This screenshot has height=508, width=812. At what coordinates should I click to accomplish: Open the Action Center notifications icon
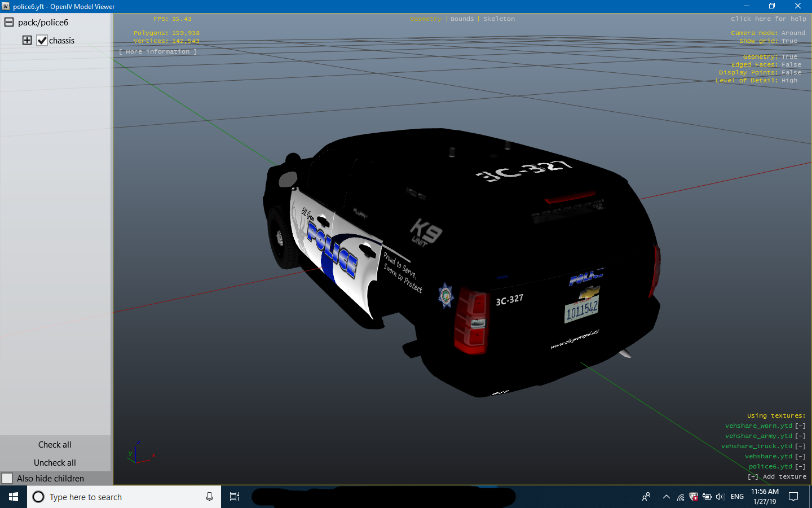click(x=793, y=497)
